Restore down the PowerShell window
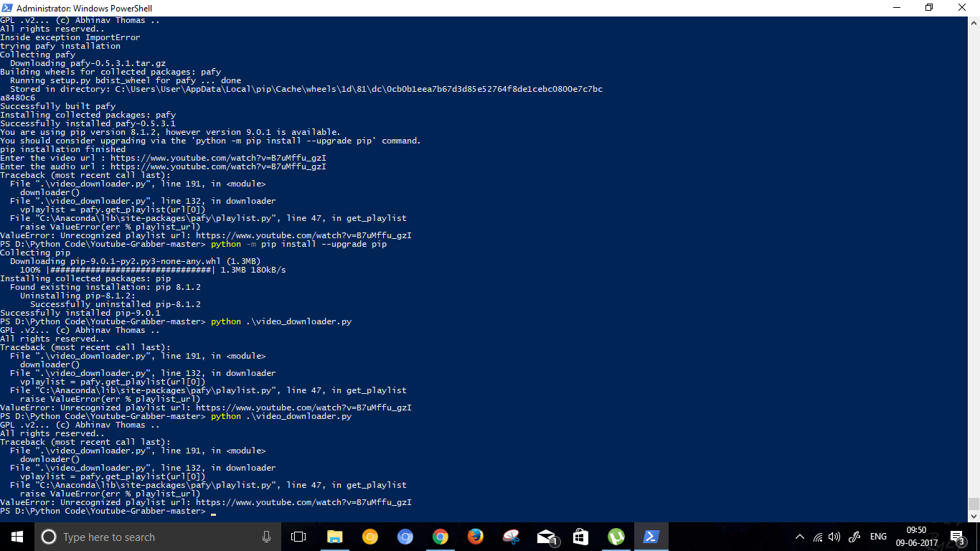 (930, 8)
